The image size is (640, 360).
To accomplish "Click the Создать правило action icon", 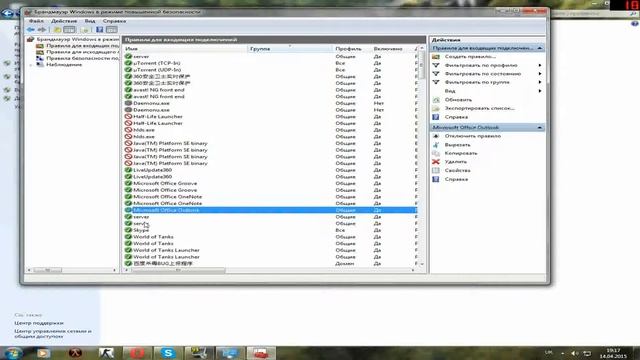I will click(436, 57).
